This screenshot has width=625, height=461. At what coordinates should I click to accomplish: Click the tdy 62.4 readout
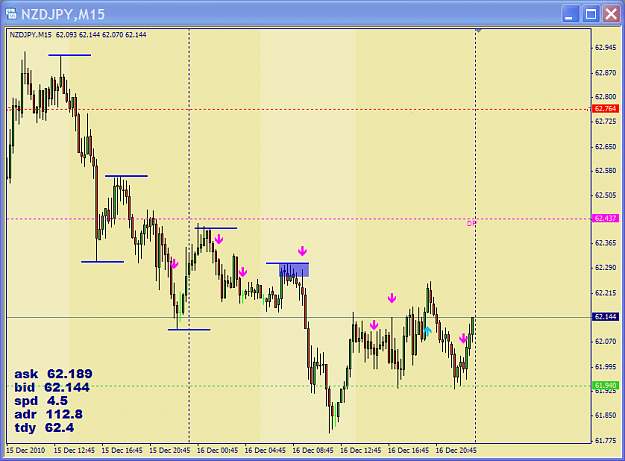coord(44,428)
